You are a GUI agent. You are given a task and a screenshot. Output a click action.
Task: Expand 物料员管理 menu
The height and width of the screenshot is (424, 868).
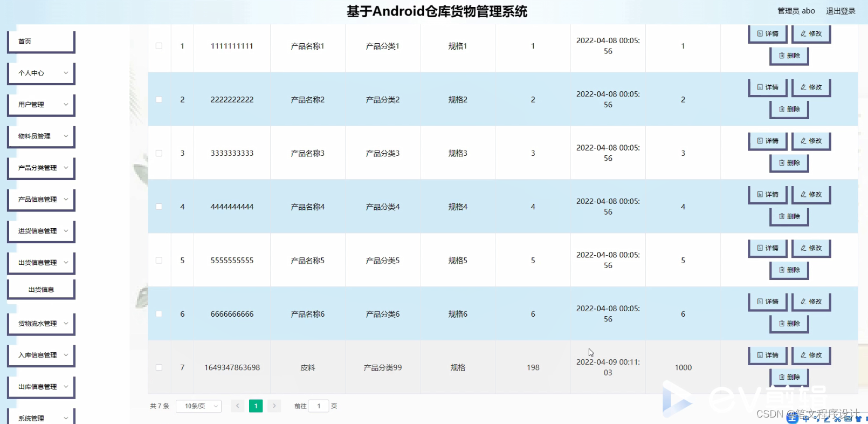click(x=41, y=136)
